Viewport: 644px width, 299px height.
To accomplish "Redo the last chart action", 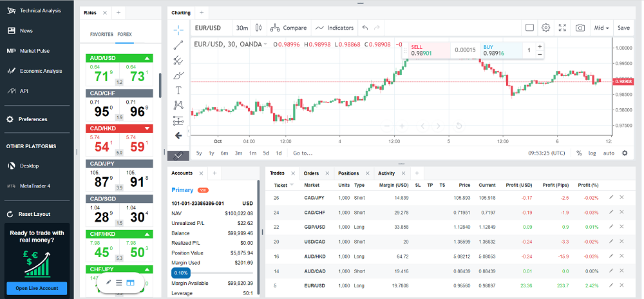I will pyautogui.click(x=377, y=28).
